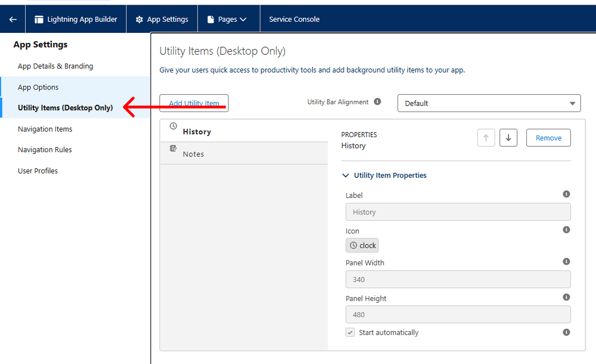Show info for Utility Bar Alignment
This screenshot has height=364, width=596.
pos(377,101)
